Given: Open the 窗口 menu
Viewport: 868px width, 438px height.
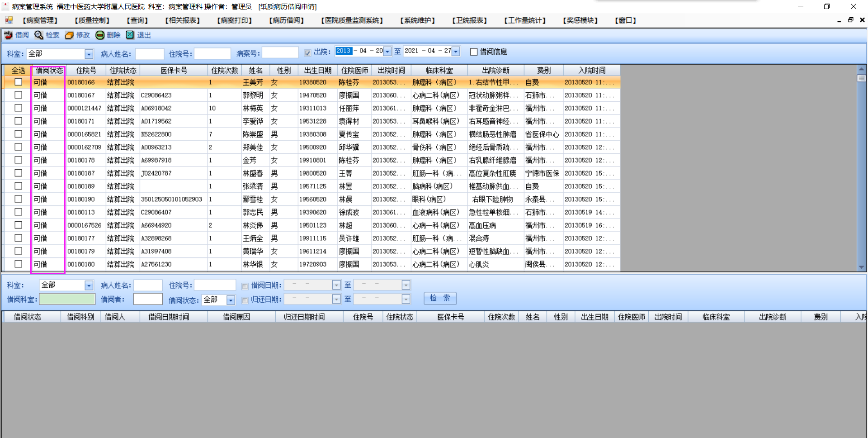Looking at the screenshot, I should pyautogui.click(x=626, y=20).
